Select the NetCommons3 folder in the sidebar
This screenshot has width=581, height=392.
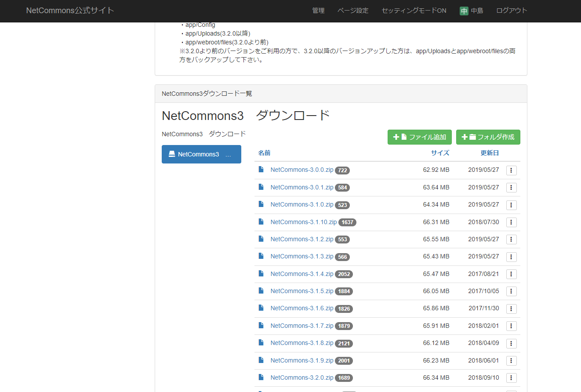coord(201,154)
